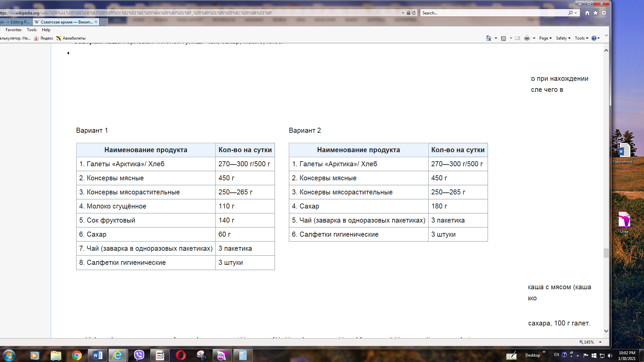Click the Print printer icon
Screen dimensions: 644x362
(x=527, y=38)
